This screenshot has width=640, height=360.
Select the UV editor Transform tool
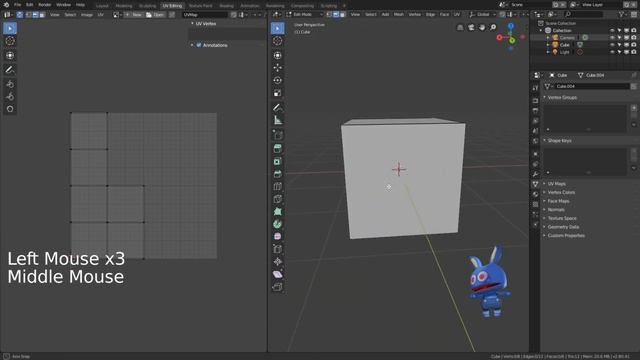[10, 55]
